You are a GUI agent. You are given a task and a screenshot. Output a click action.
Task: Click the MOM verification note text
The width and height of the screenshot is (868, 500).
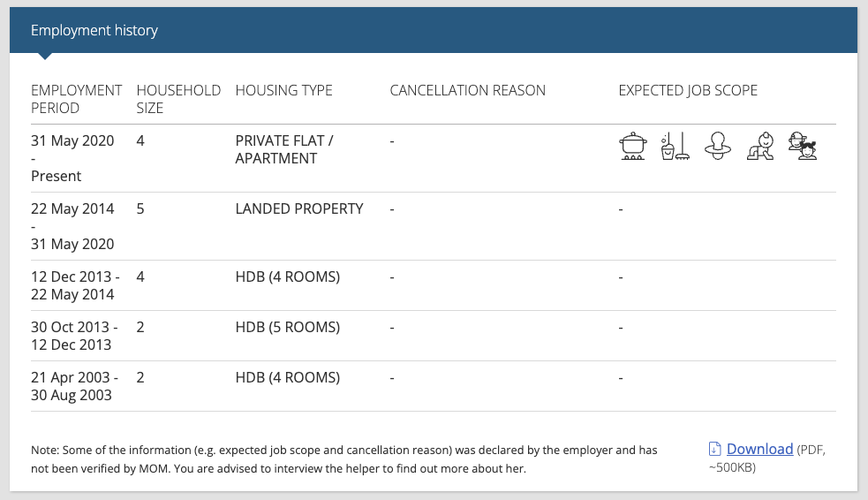click(x=344, y=459)
